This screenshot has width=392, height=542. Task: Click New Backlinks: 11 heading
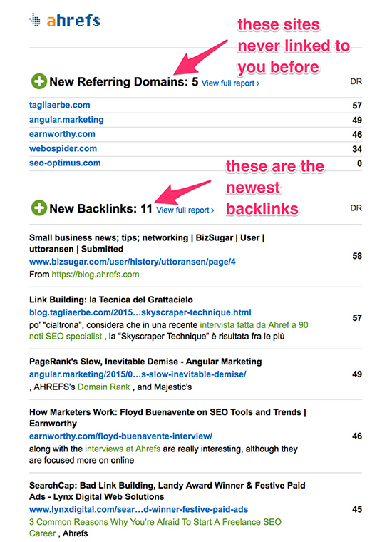coord(100,208)
